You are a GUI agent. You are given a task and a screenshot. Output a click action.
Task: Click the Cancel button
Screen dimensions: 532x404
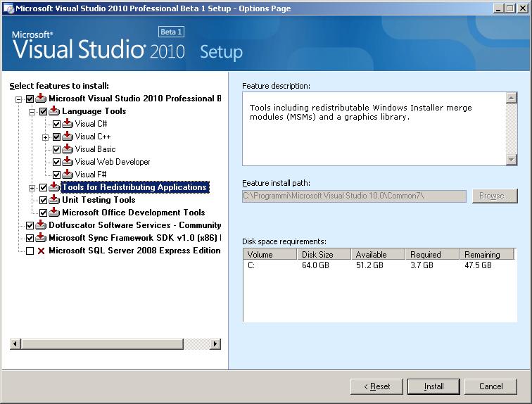coord(490,386)
